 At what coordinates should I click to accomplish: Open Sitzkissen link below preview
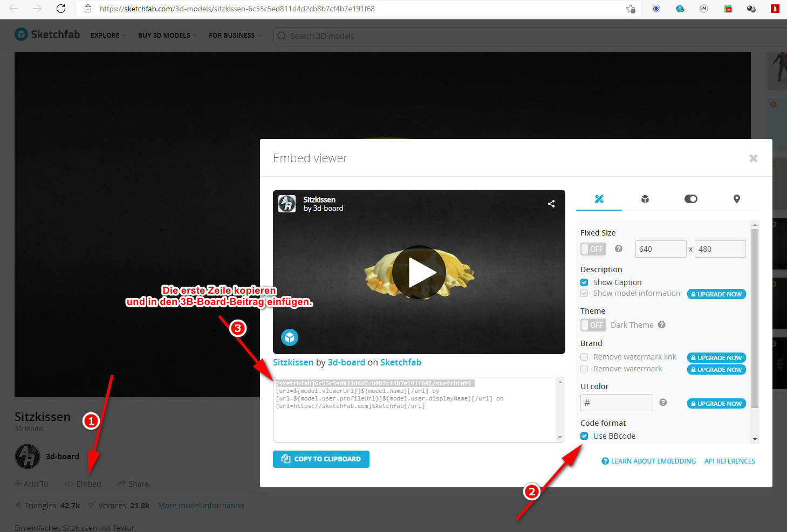tap(293, 362)
